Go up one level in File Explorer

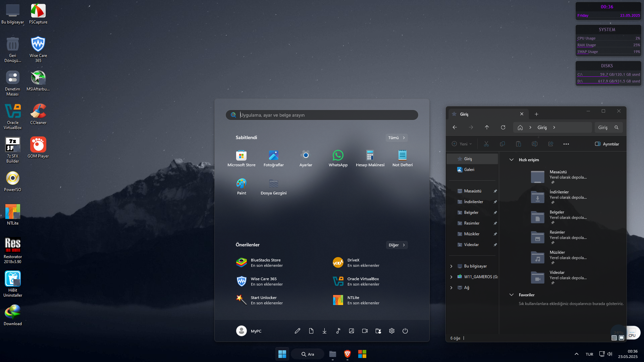[x=487, y=127]
